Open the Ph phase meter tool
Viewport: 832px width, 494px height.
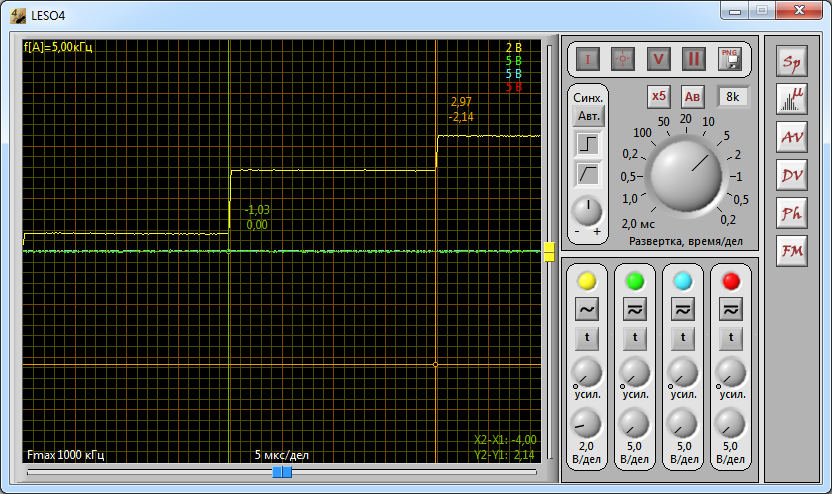click(792, 213)
